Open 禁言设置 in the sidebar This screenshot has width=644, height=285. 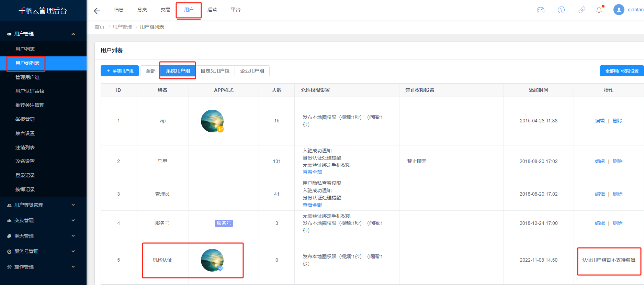[43, 133]
